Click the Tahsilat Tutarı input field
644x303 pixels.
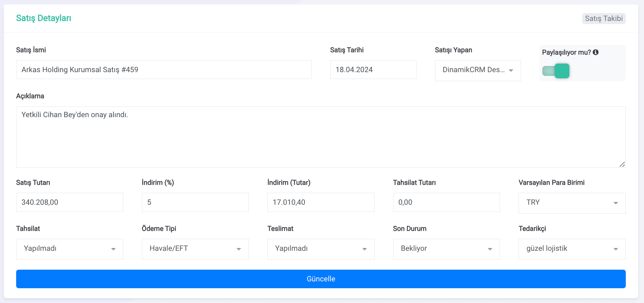pos(446,202)
